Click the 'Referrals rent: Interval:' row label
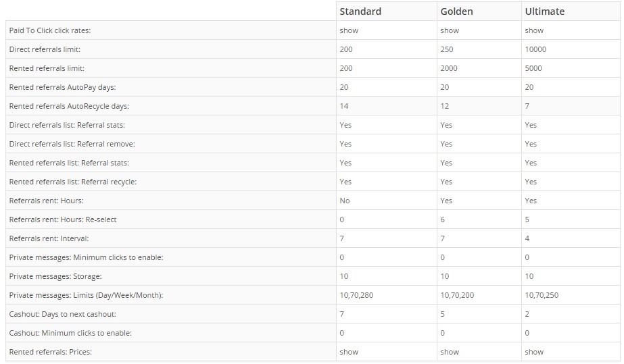Screen dimensions: 624x364 coord(49,238)
